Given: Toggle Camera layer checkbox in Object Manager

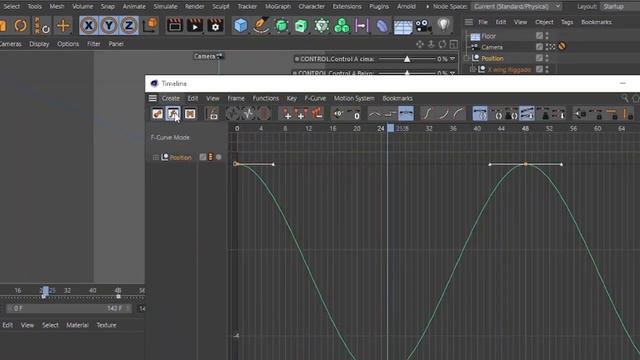Looking at the screenshot, I should click(x=539, y=47).
